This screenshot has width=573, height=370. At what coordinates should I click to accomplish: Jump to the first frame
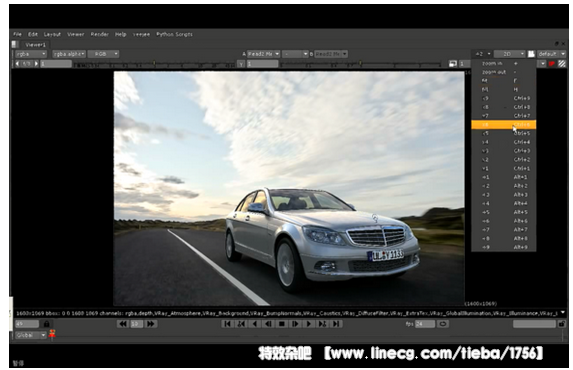(x=227, y=324)
